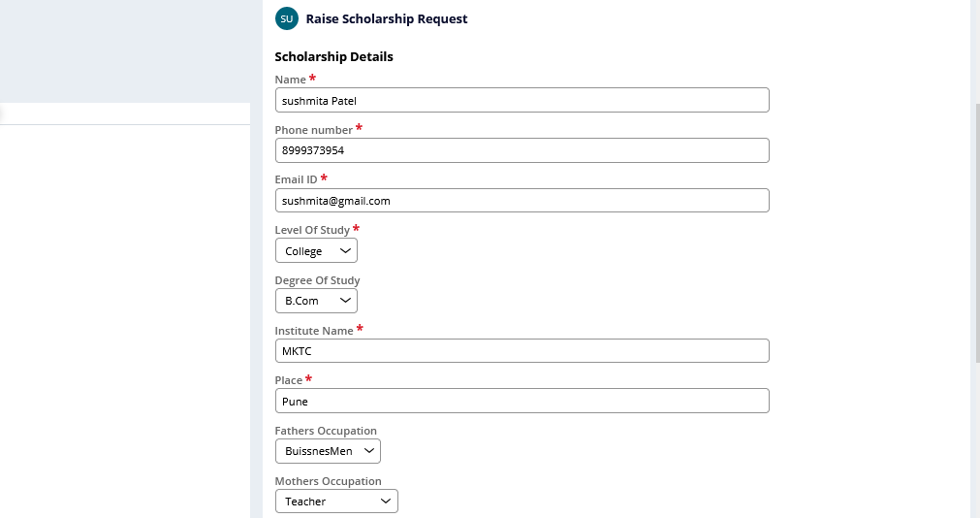This screenshot has width=980, height=518.
Task: Click the Level Of Study label
Action: pyautogui.click(x=311, y=230)
